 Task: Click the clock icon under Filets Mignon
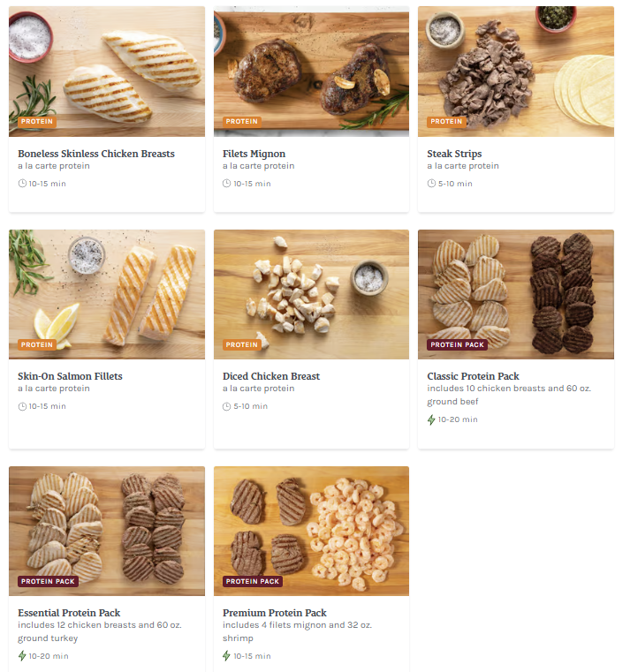point(226,184)
